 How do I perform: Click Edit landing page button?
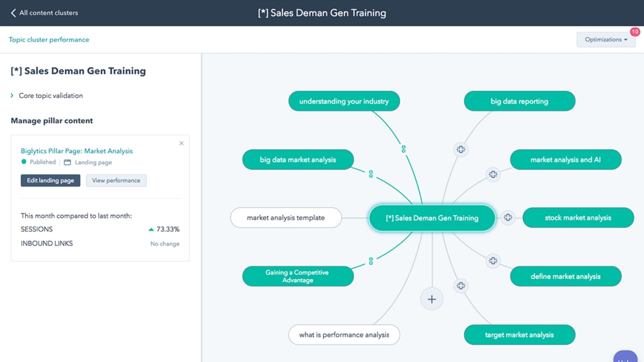(50, 180)
